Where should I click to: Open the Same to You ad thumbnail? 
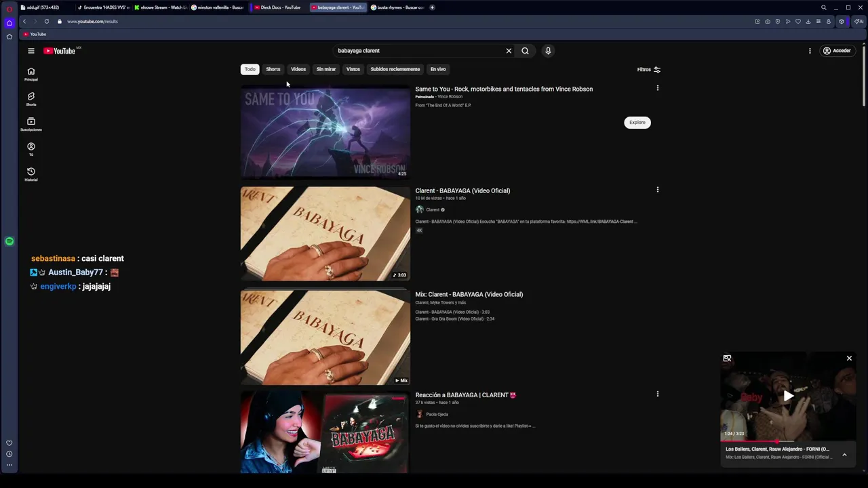(x=325, y=131)
